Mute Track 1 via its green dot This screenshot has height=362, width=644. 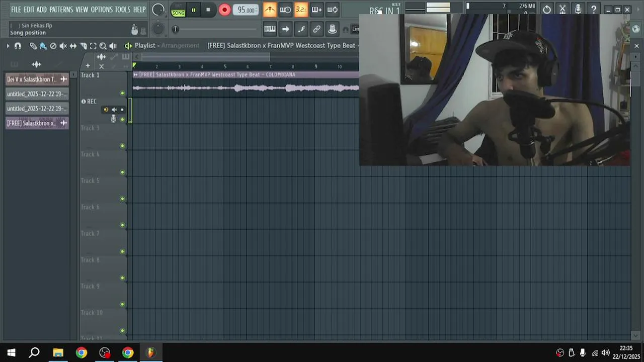click(122, 93)
